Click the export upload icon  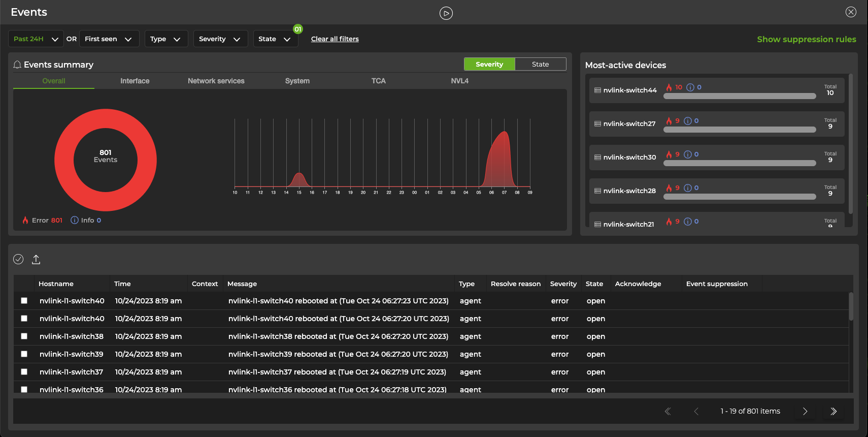point(36,260)
